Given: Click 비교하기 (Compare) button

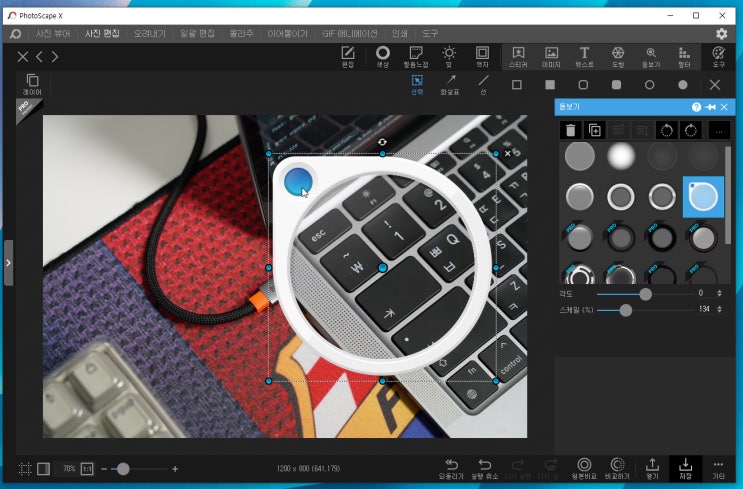Looking at the screenshot, I should (x=617, y=469).
